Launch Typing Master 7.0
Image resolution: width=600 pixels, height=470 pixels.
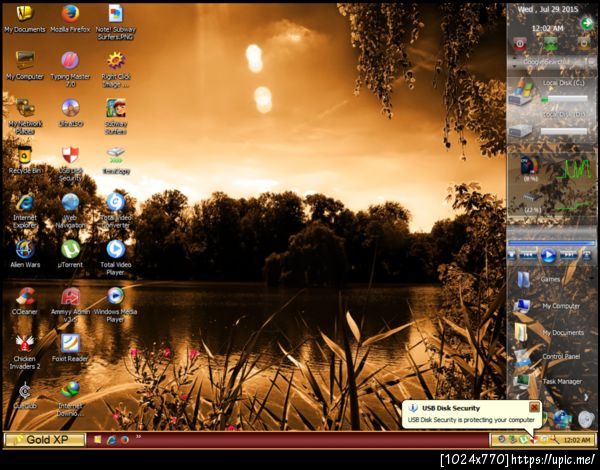coord(70,70)
